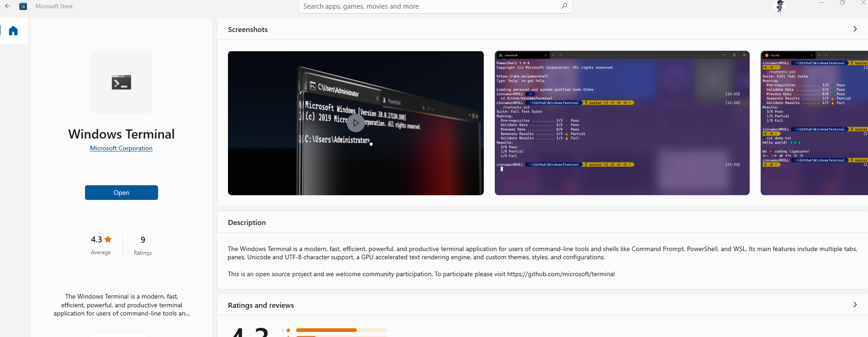Screen dimensions: 868x337
Task: Open the Windows Terminal app
Action: coord(122,193)
